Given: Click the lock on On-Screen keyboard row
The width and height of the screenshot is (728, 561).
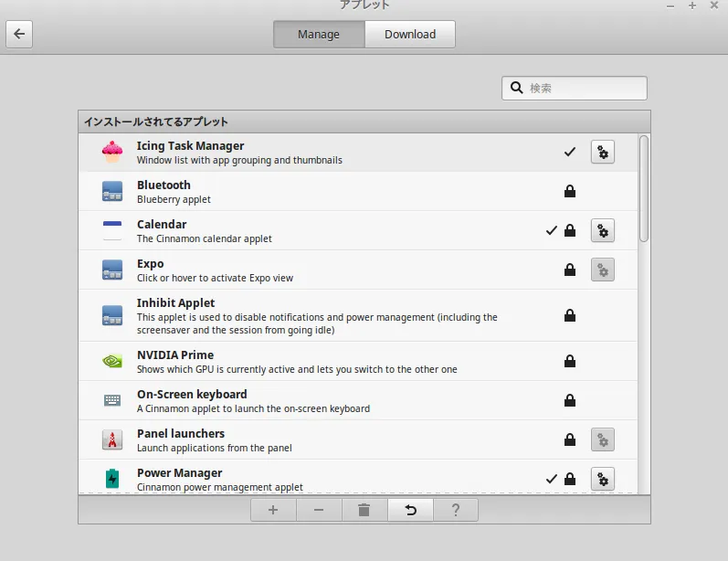Looking at the screenshot, I should coord(570,400).
